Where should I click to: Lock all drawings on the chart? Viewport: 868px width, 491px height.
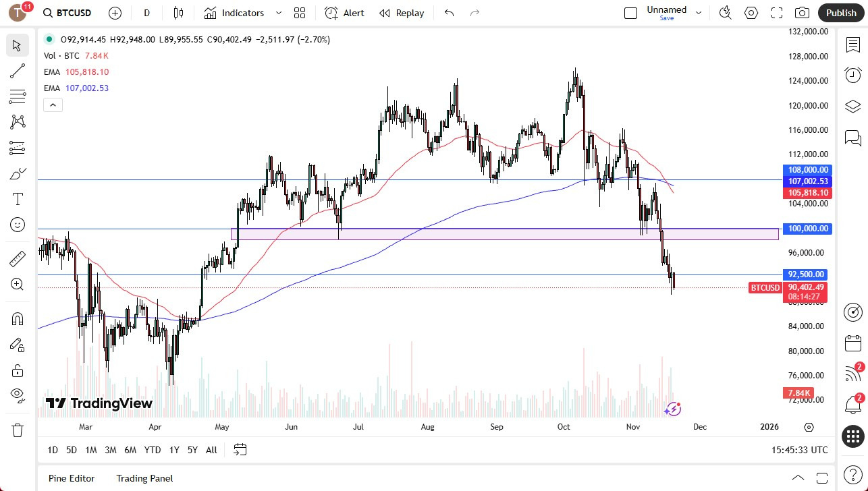click(18, 370)
